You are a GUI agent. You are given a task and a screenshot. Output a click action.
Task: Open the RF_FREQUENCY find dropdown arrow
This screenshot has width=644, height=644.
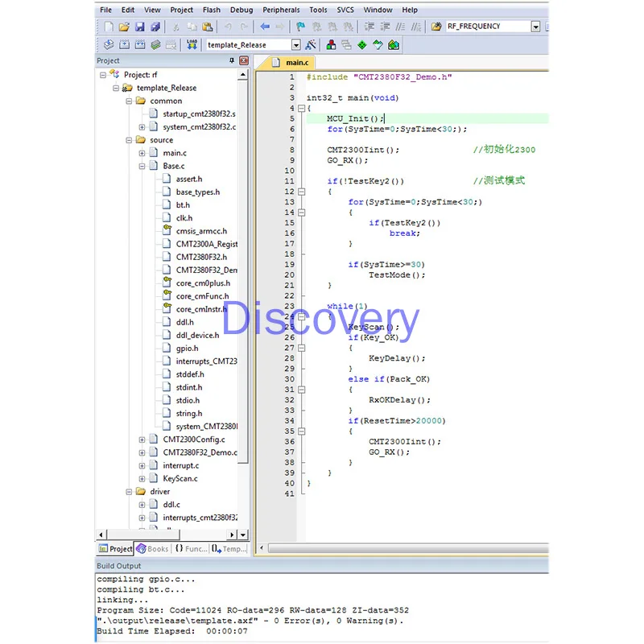535,27
